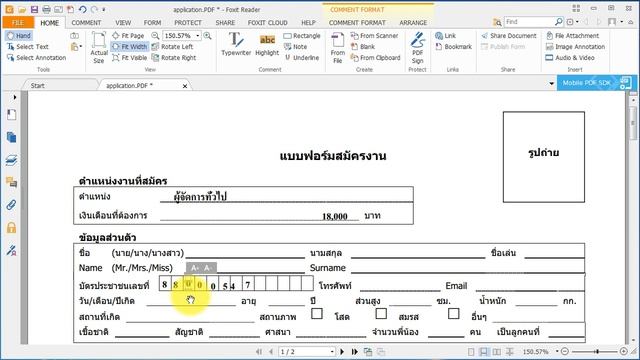The image size is (640, 360).
Task: Switch to Fit Visible view
Action: point(129,58)
